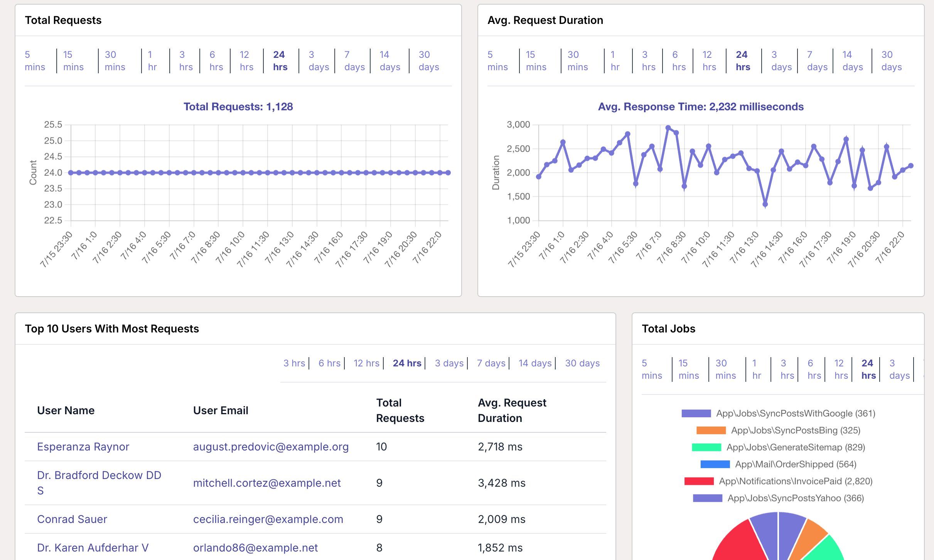This screenshot has height=560, width=934.
Task: Toggle SyncPostsWithGoogle legend color swatch
Action: [x=696, y=413]
